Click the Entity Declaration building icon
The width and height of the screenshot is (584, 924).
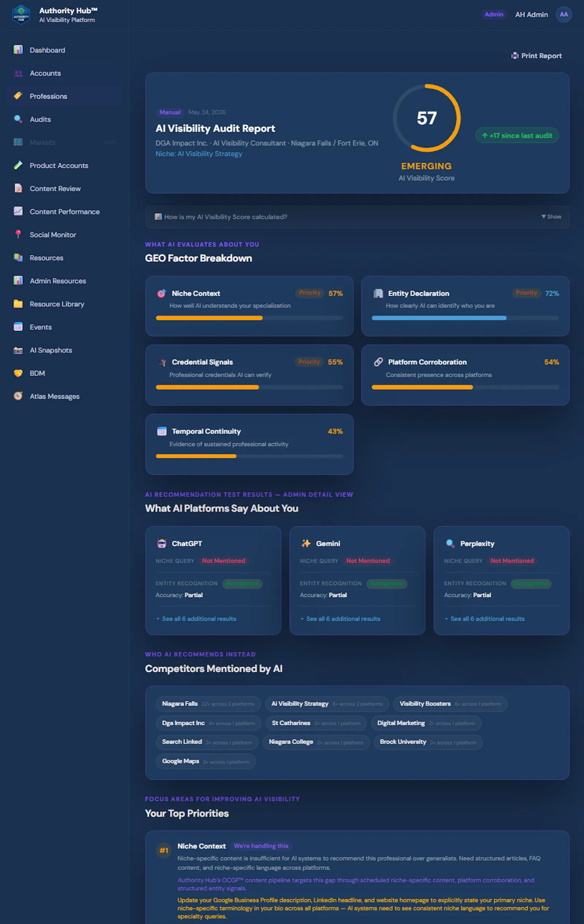pos(379,293)
